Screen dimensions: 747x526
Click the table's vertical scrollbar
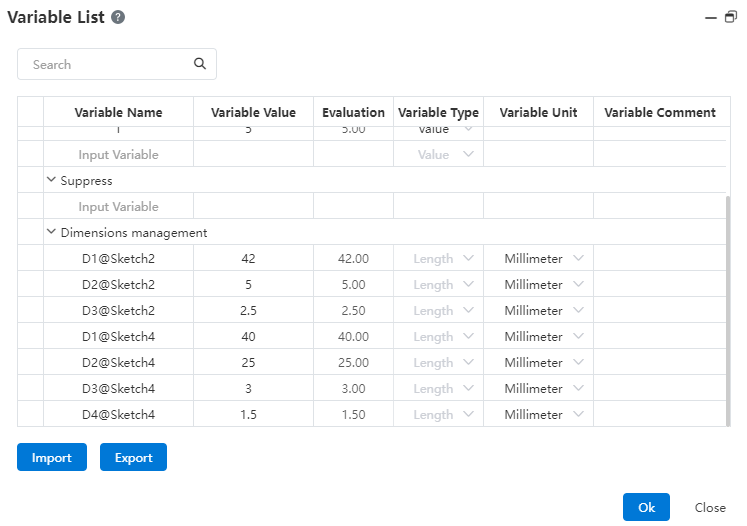(x=727, y=311)
